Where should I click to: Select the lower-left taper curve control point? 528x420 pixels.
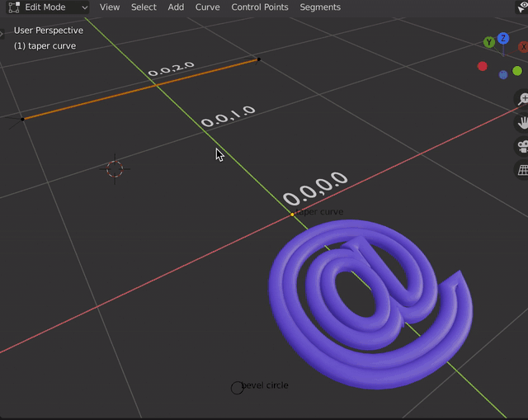click(x=22, y=119)
